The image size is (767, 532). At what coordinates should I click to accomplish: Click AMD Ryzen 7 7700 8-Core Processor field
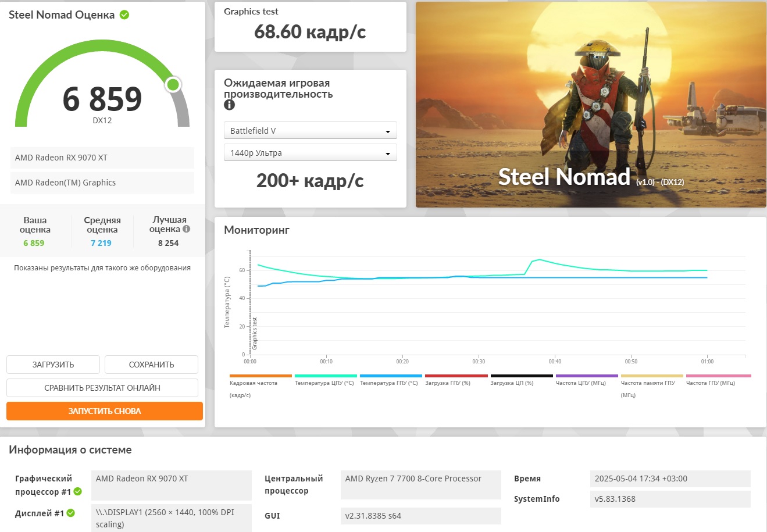[x=421, y=485]
